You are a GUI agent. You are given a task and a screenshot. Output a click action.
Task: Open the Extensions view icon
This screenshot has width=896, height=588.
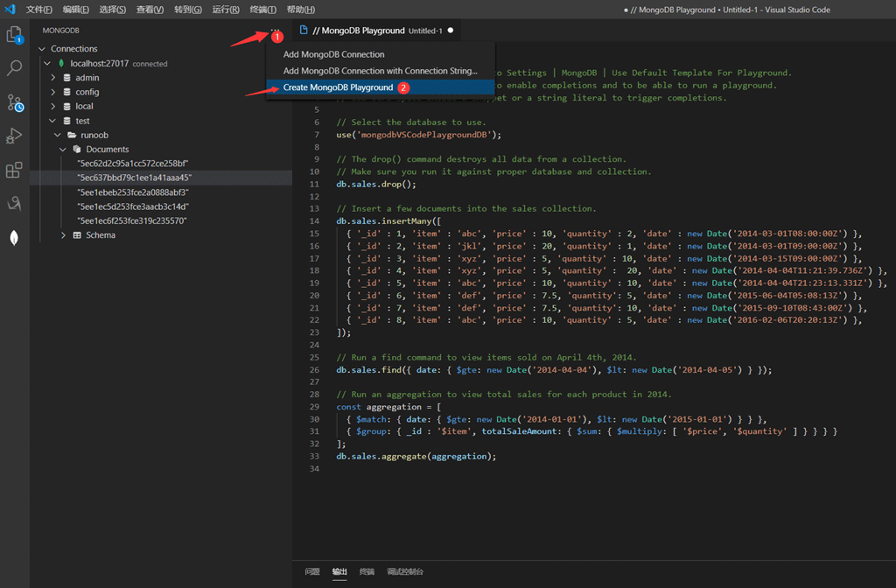point(14,170)
